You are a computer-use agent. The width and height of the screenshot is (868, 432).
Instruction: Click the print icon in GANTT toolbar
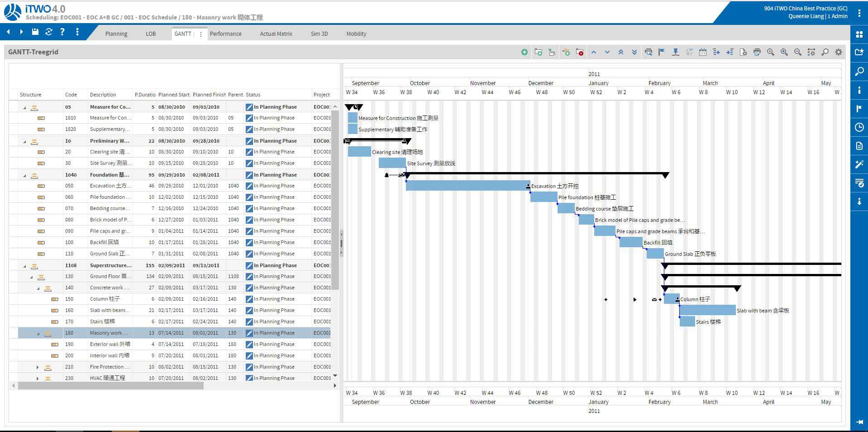pyautogui.click(x=757, y=53)
